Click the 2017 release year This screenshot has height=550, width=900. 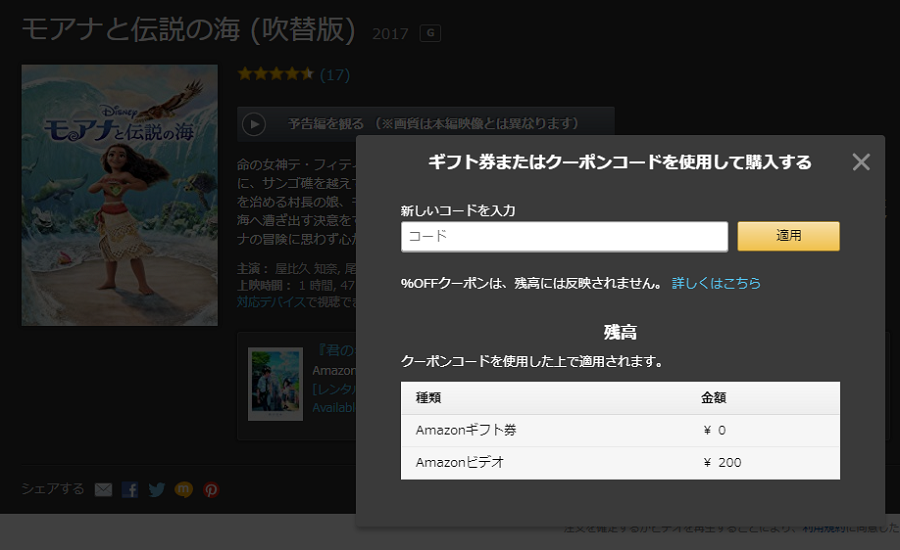[390, 34]
